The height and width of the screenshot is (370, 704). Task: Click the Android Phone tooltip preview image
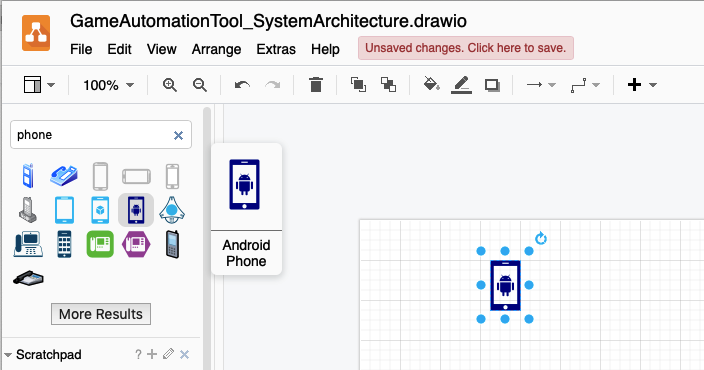tap(244, 185)
